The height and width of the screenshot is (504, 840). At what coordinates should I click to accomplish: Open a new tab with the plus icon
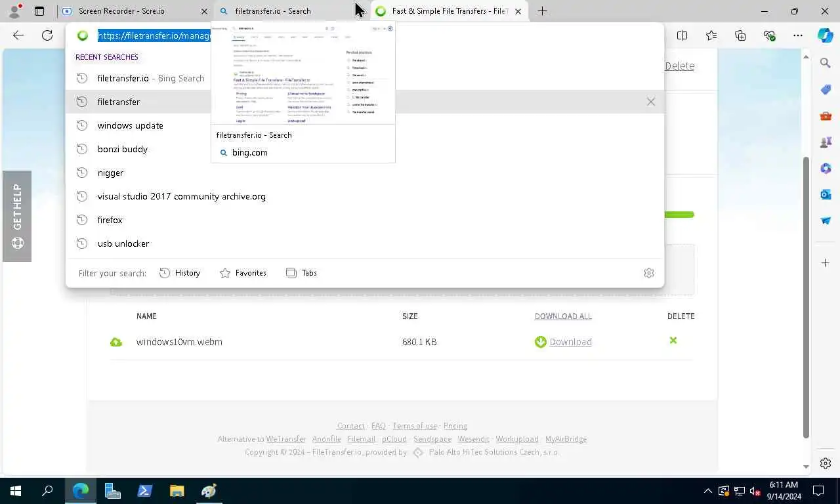pos(542,11)
